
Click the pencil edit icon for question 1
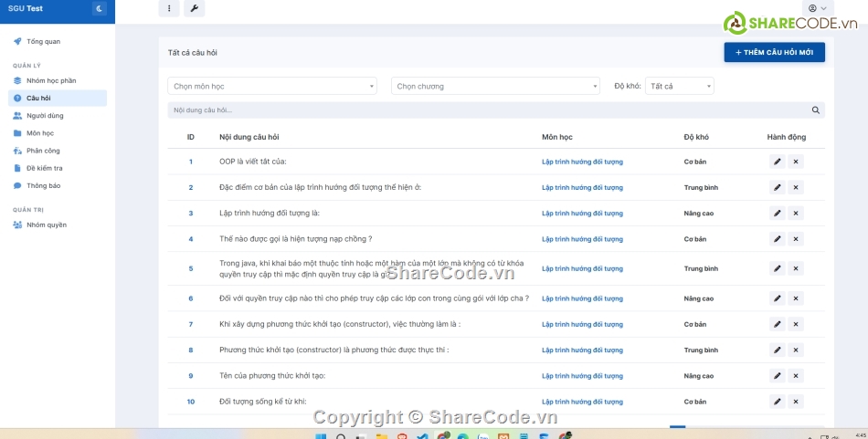(x=777, y=162)
